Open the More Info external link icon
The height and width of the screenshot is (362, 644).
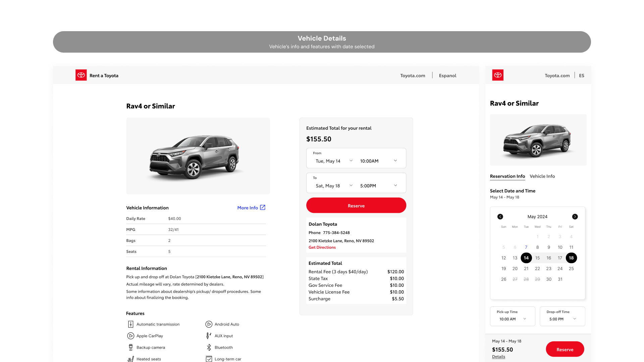263,207
